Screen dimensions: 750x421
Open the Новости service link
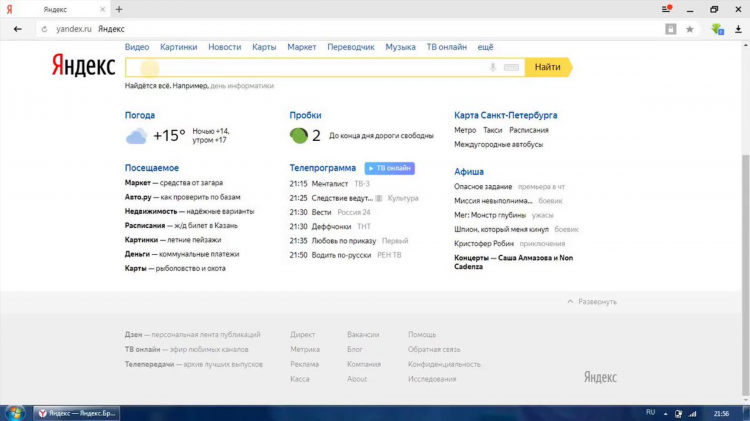[x=224, y=47]
